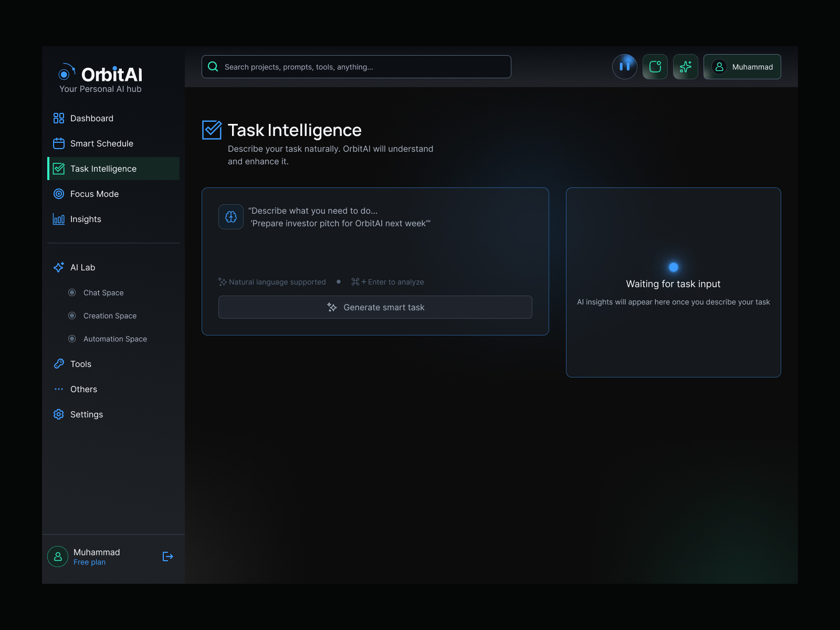Switch to the Task Intelligence section
Screen dimensions: 840x630
pos(103,169)
